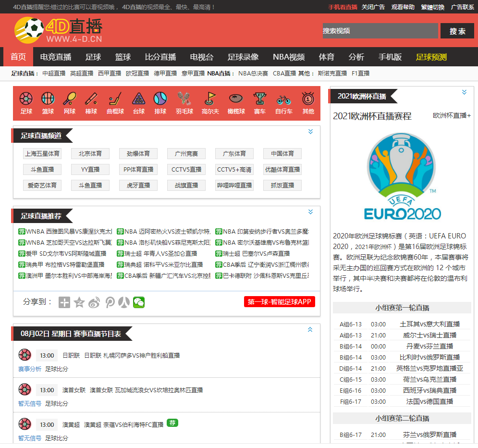The height and width of the screenshot is (448, 478).
Task: Open the 足球预测 nav item
Action: pos(431,57)
